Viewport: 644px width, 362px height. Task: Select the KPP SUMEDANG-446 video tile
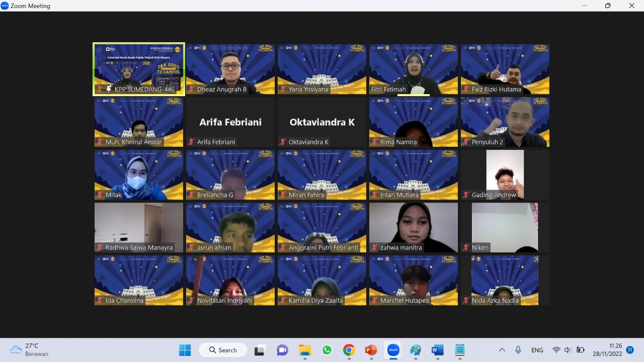(x=139, y=69)
